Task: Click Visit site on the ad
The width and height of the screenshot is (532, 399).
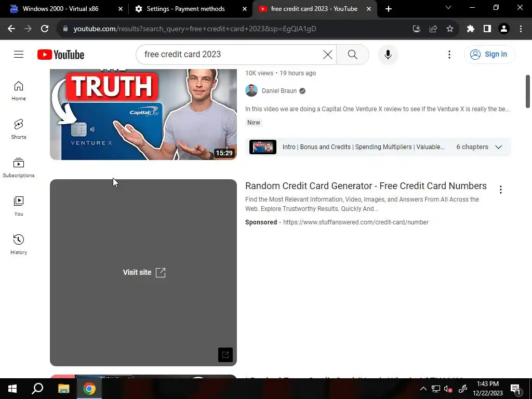Action: pos(144,272)
